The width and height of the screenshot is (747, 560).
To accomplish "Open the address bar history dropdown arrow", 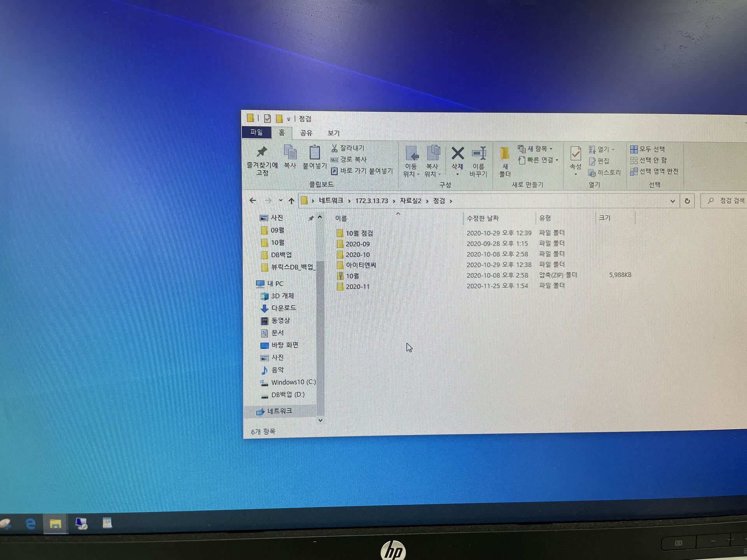I will [x=672, y=201].
